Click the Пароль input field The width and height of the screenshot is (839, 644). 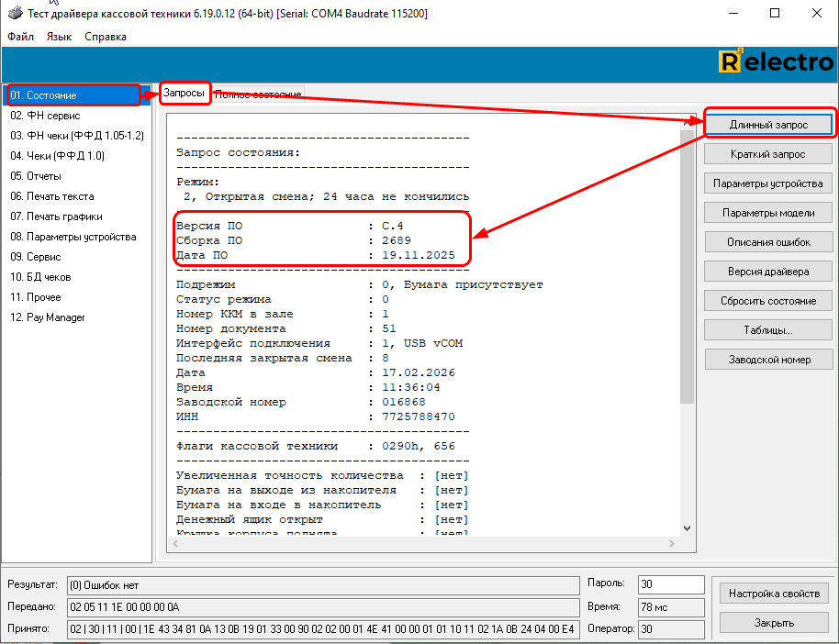pyautogui.click(x=670, y=584)
